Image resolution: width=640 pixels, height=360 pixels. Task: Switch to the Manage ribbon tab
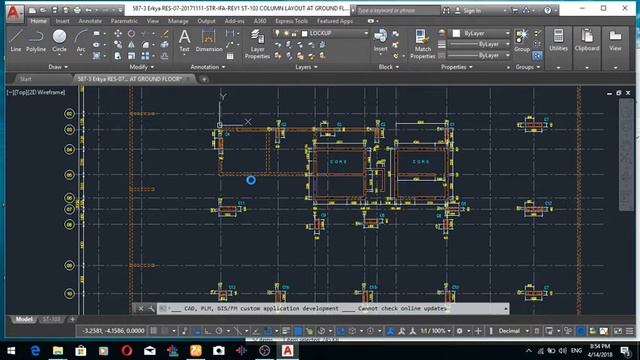click(x=178, y=21)
